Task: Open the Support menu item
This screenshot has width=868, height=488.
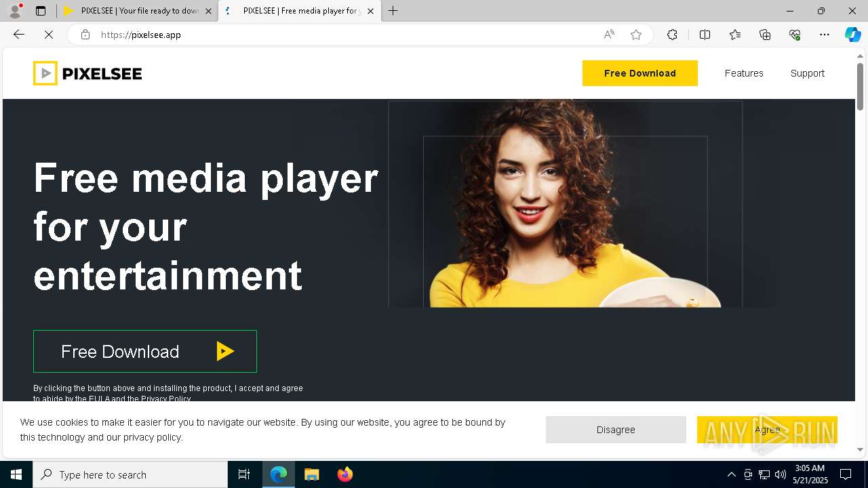Action: tap(807, 73)
